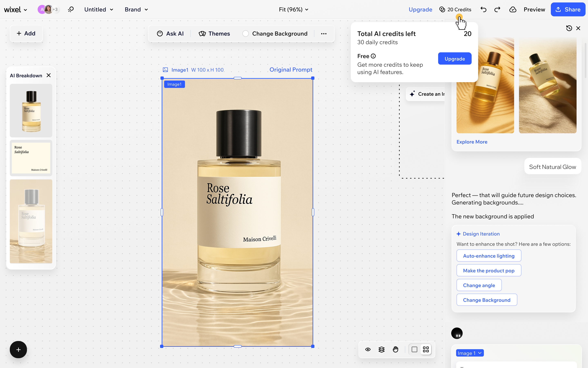588x368 pixels.
Task: Select the background thumbnail in AI Breakdown
Action: click(x=31, y=221)
